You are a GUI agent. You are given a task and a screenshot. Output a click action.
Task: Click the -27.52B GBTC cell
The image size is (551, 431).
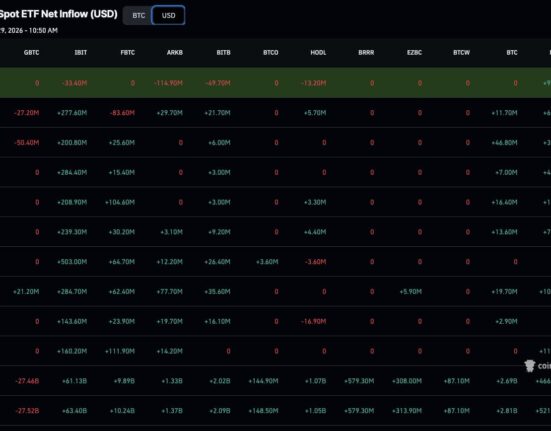click(27, 411)
